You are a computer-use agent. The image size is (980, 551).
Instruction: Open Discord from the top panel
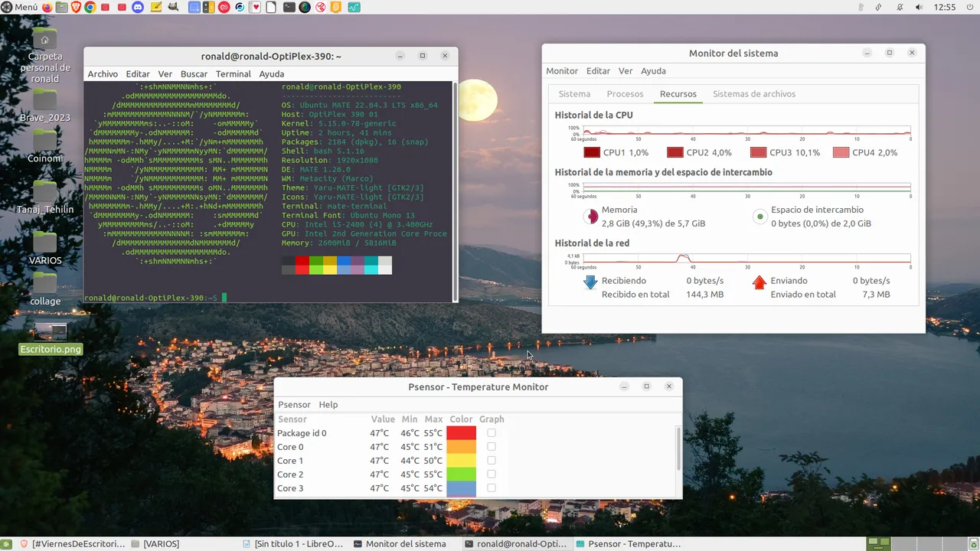coord(138,7)
